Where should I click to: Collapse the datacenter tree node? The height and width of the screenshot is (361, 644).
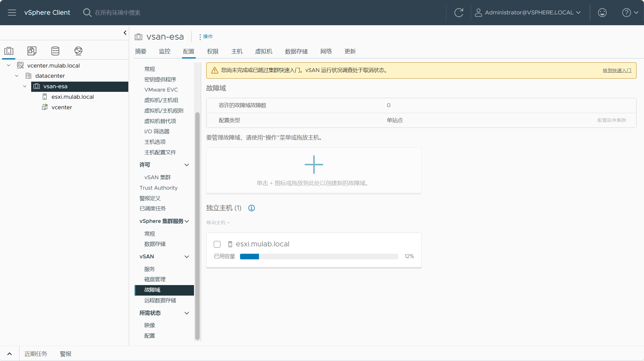(17, 76)
